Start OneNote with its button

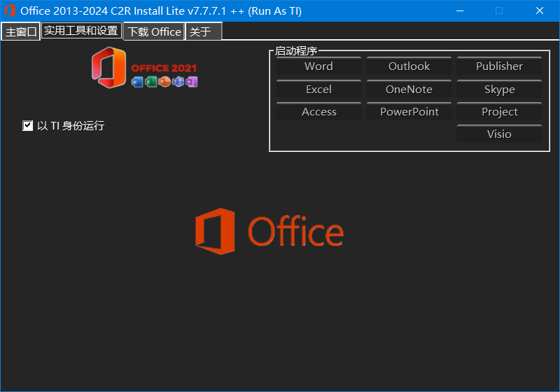[x=409, y=90]
